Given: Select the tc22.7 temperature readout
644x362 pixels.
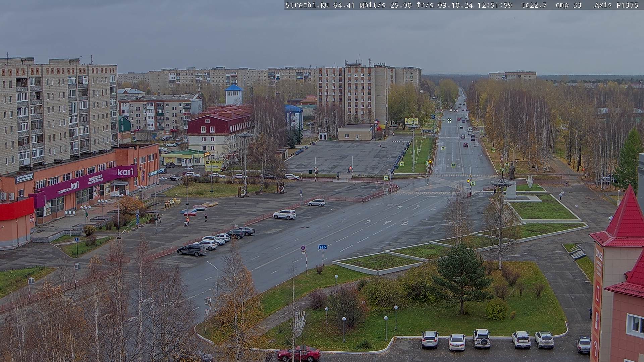Looking at the screenshot, I should pyautogui.click(x=534, y=5).
